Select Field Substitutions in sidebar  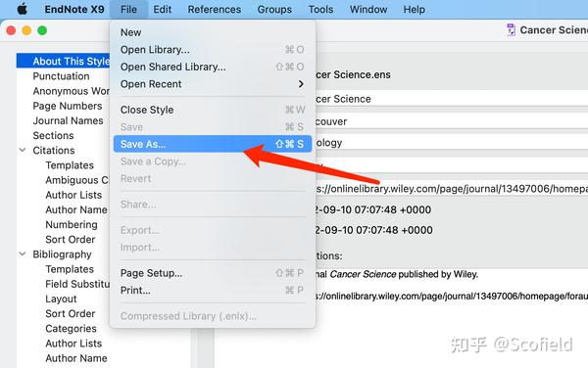(77, 284)
